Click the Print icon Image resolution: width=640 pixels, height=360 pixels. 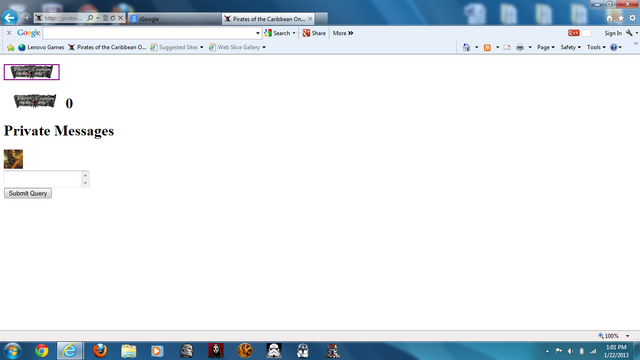[520, 47]
